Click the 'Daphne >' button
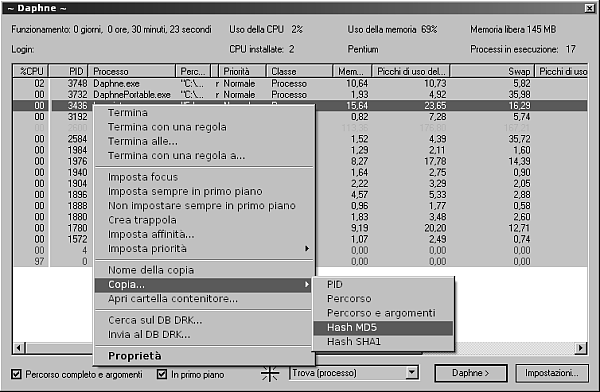Viewport: 600px width, 392px height. coord(471,373)
